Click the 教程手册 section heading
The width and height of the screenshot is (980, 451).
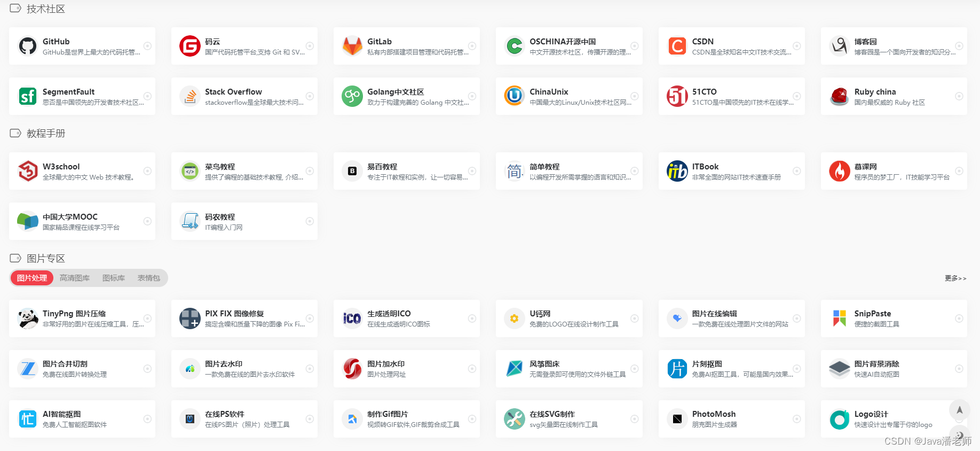[x=46, y=134]
